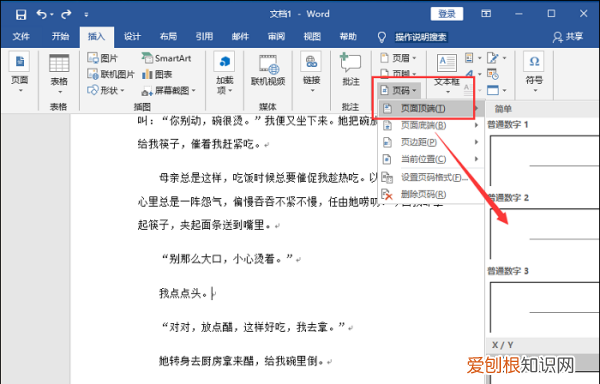Insert a picture with 图片
Viewport: 600px width, 384px height.
[x=103, y=58]
